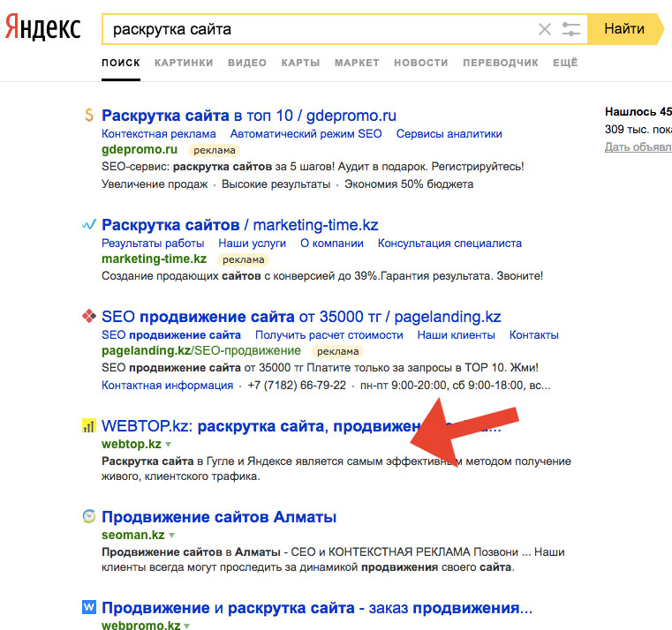This screenshot has width=672, height=630.
Task: Open Раскрутка сайтов marketing-time.kz result
Action: [x=240, y=224]
